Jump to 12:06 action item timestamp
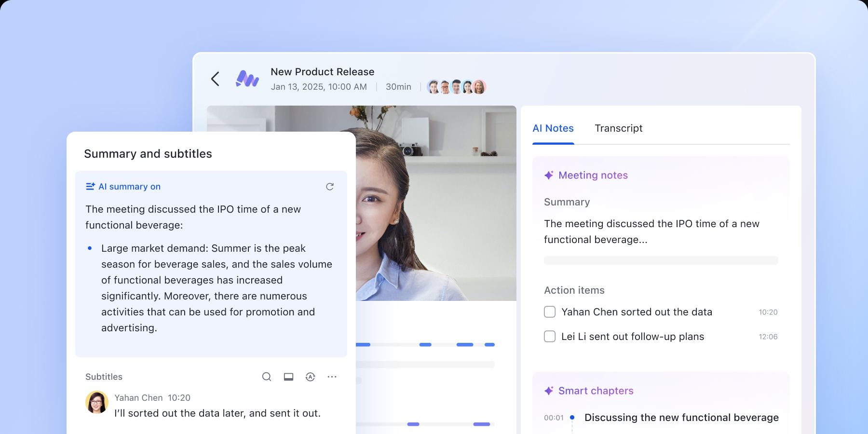 (x=768, y=337)
